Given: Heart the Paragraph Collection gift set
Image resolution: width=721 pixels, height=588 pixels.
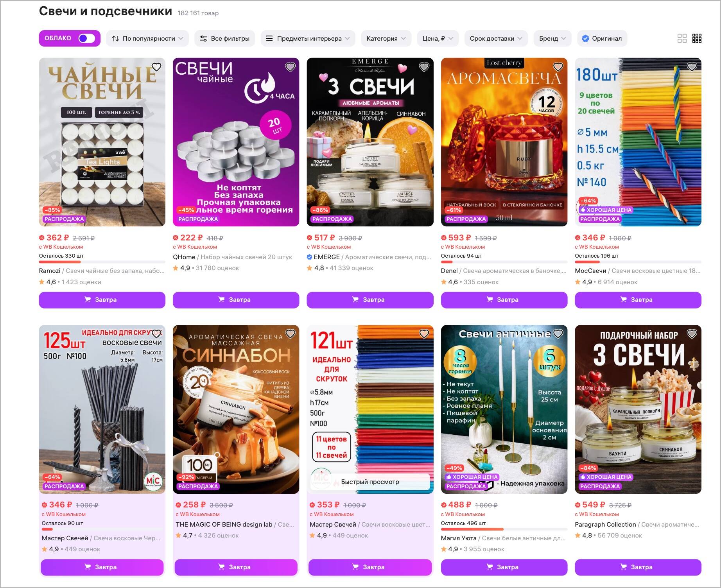Looking at the screenshot, I should 692,334.
